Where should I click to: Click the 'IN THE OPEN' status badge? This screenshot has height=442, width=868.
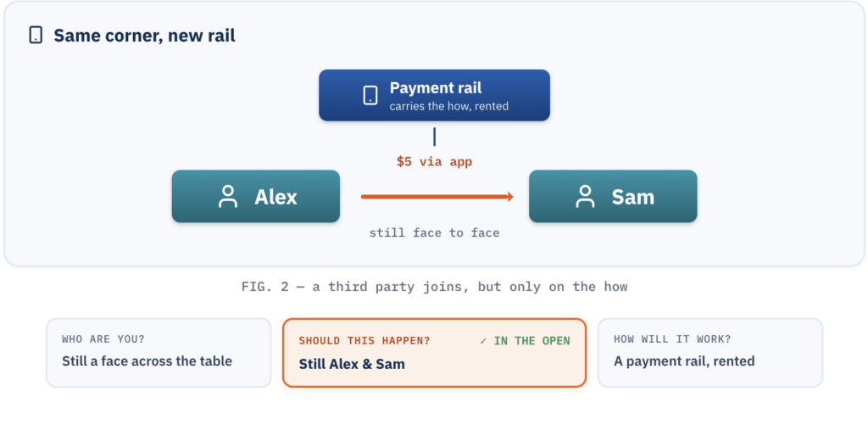pos(526,341)
